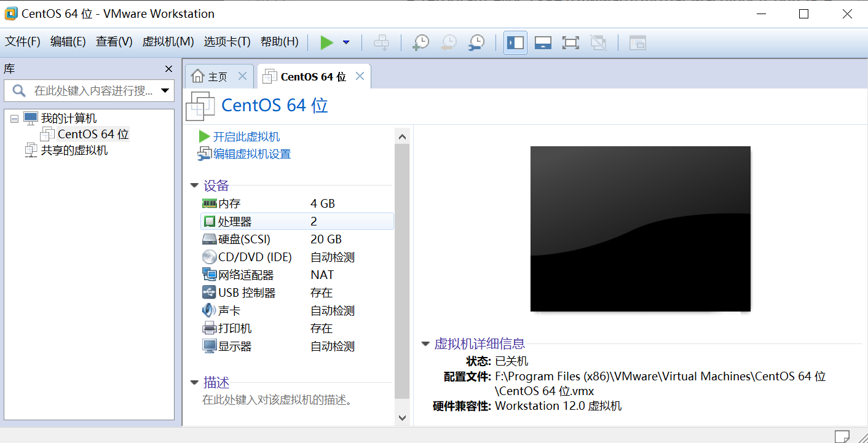Close the 库 library panel
This screenshot has height=443, width=868.
(169, 69)
